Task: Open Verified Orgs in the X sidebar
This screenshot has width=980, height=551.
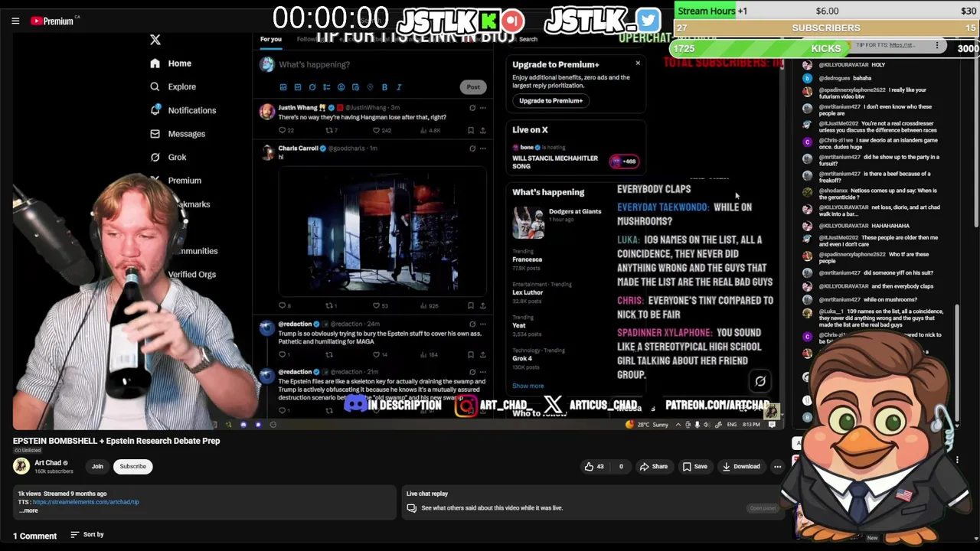Action: pyautogui.click(x=192, y=274)
